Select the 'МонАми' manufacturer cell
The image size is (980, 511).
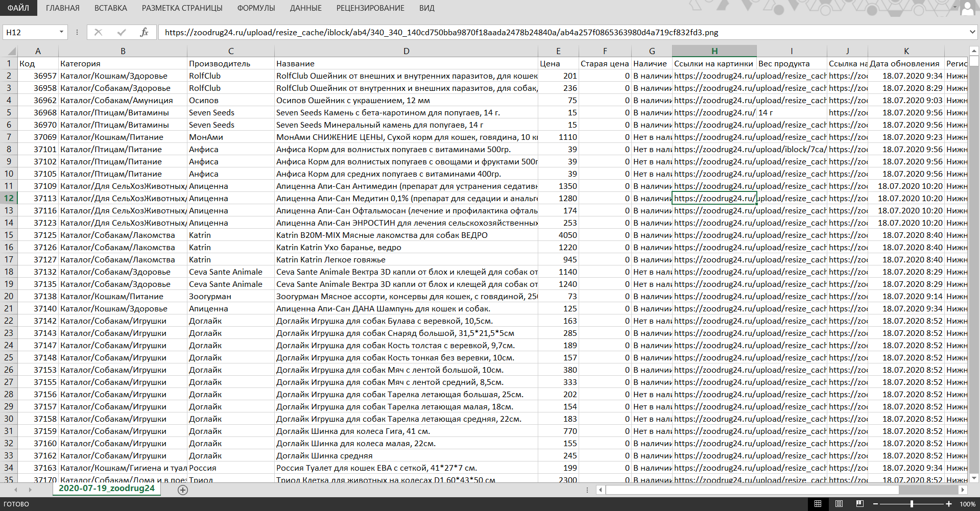pyautogui.click(x=231, y=137)
